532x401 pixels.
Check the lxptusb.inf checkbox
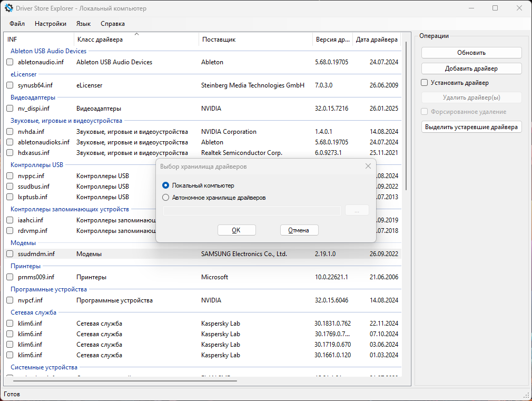[x=10, y=197]
